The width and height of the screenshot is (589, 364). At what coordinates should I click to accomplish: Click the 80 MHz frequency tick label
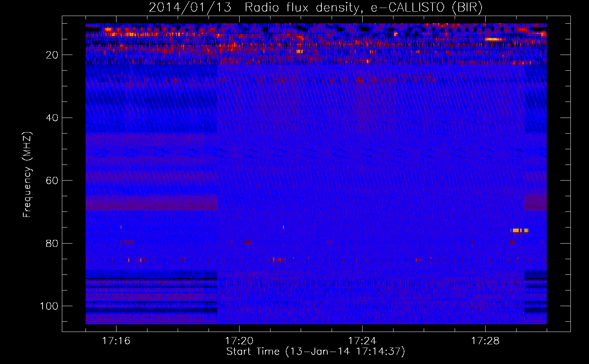(52, 244)
